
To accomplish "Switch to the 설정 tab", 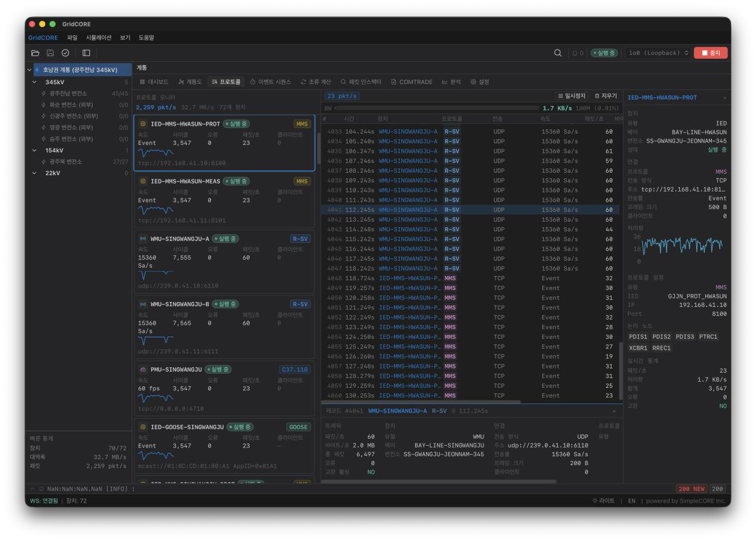I will [480, 82].
